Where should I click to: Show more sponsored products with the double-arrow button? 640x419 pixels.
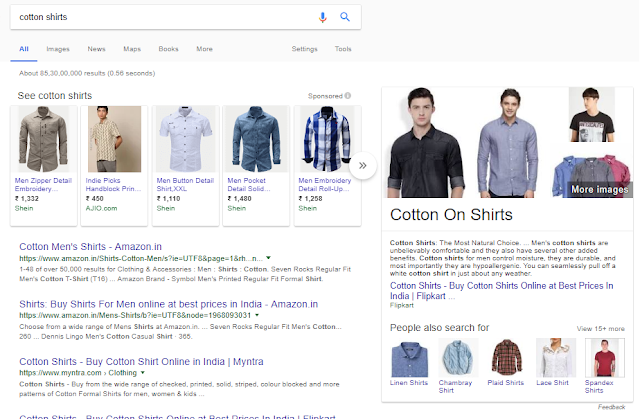[363, 165]
